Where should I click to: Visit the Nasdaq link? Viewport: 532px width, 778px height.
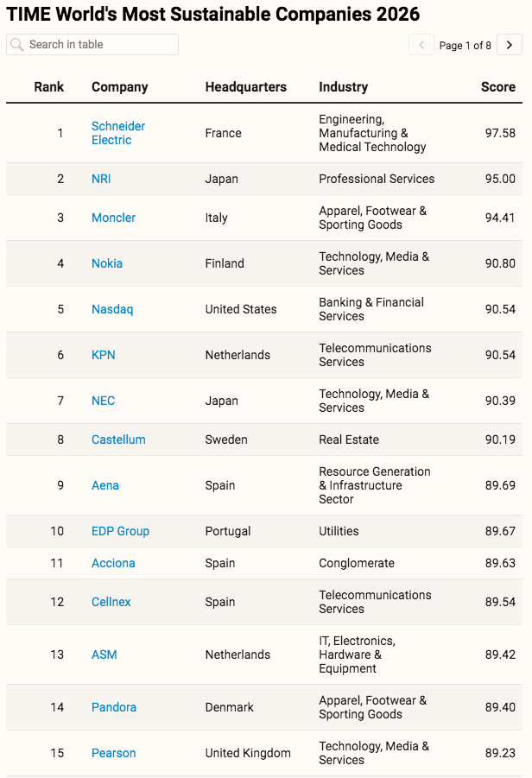tap(112, 309)
